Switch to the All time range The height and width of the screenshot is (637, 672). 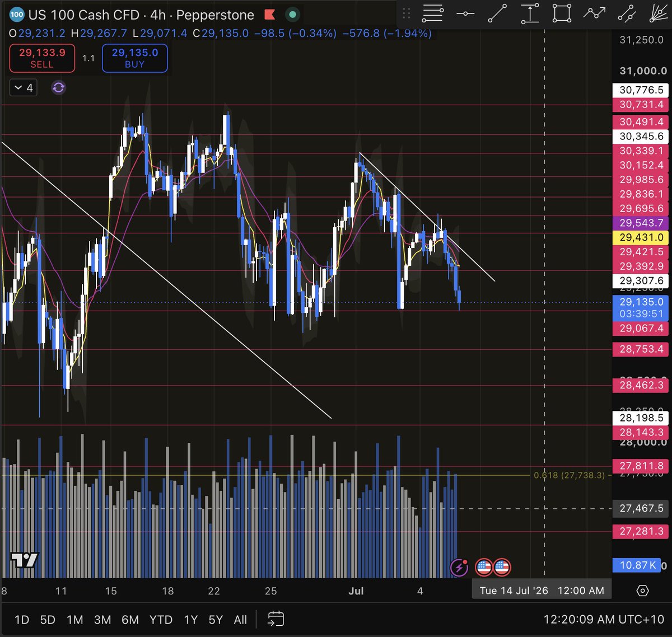240,620
